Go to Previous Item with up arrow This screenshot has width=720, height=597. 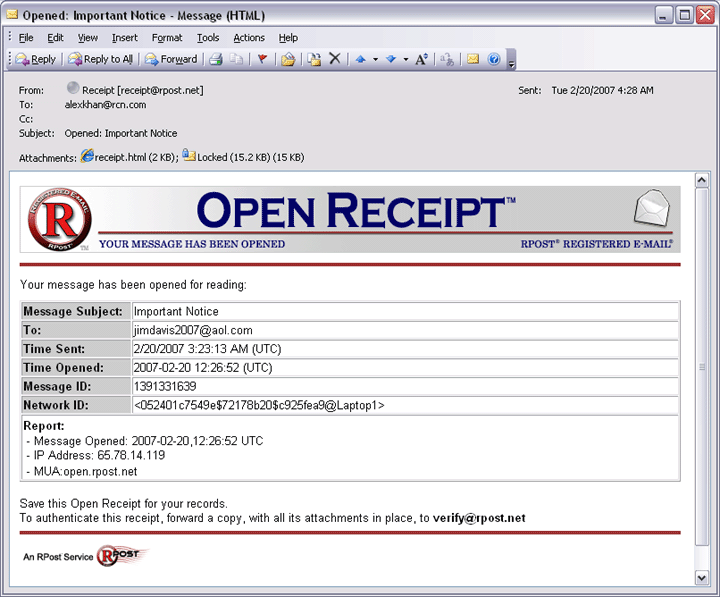(360, 59)
